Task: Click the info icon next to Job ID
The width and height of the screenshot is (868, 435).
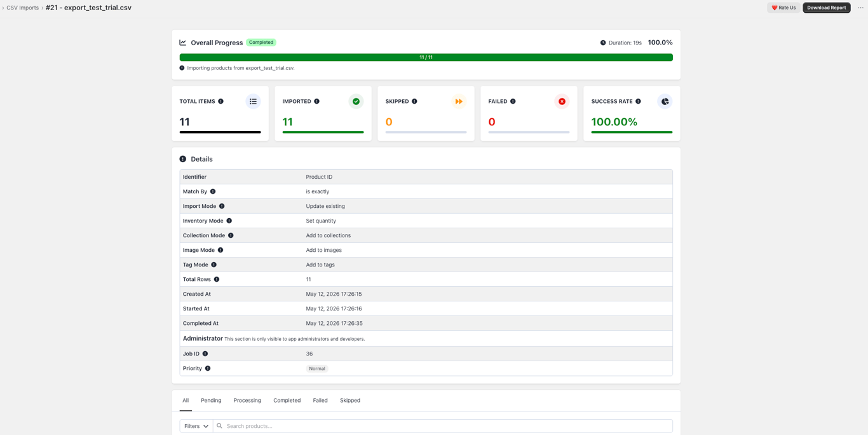Action: [205, 354]
